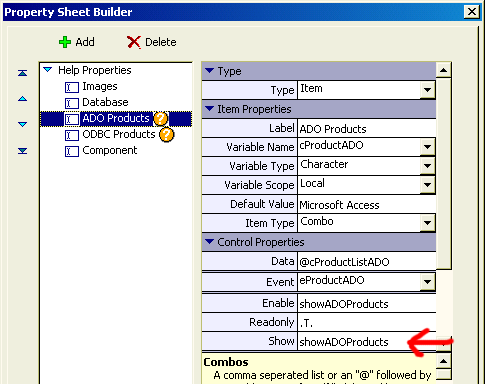Viewport: 485px width, 384px height.
Task: Click the ADO Products item icon
Action: [72, 119]
